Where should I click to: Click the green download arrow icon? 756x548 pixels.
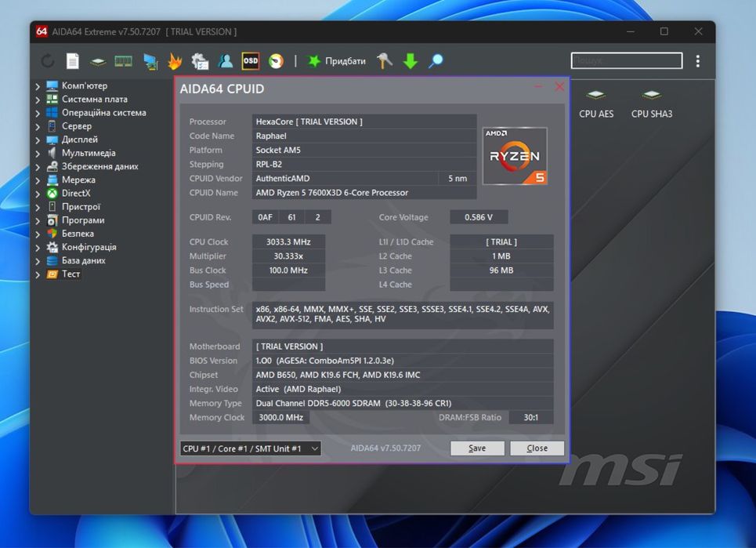pos(411,61)
